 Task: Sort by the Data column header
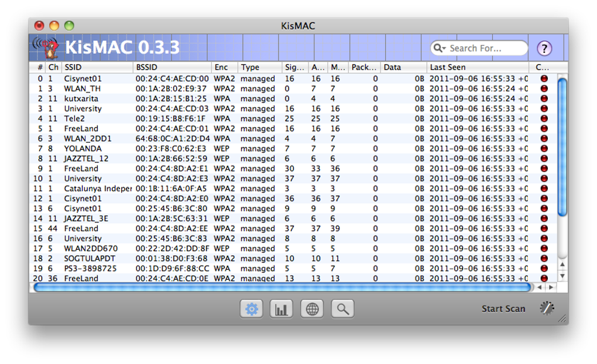point(404,67)
